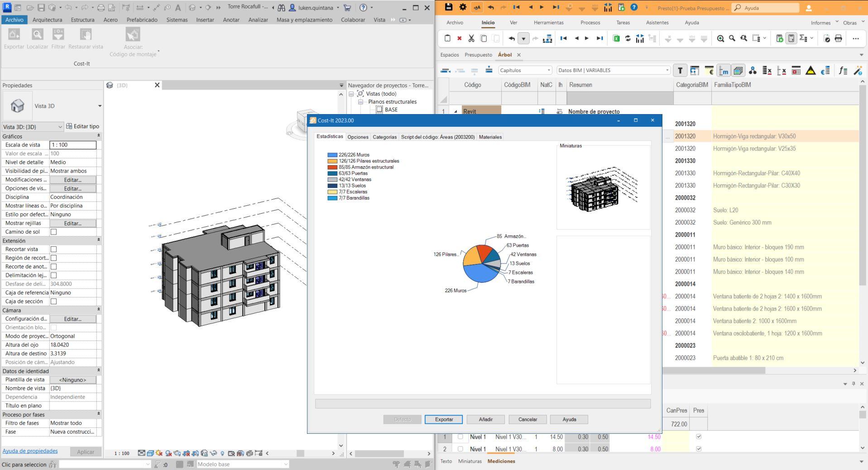Click the detail level icon in Revit view bar
Screen dimensions: 868x470
tap(142, 453)
